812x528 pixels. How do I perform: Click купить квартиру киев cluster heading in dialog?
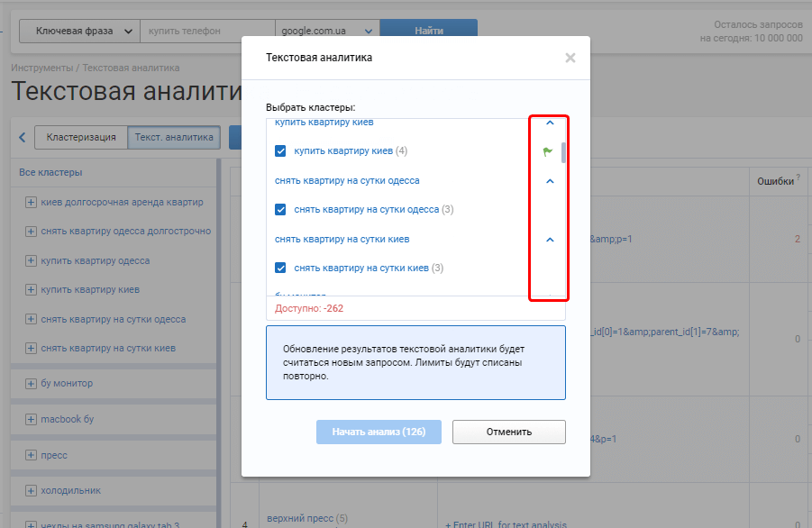pyautogui.click(x=324, y=123)
